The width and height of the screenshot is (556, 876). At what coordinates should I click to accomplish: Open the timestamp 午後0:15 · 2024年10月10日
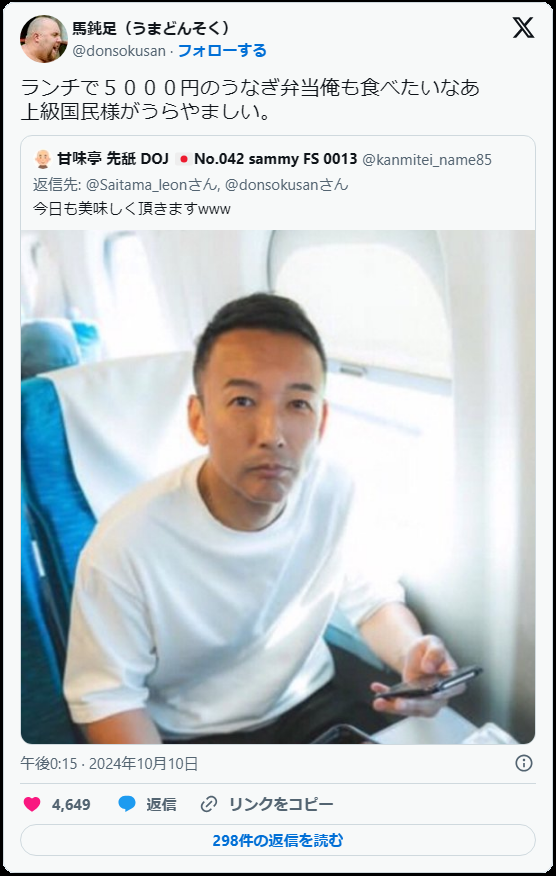[109, 764]
